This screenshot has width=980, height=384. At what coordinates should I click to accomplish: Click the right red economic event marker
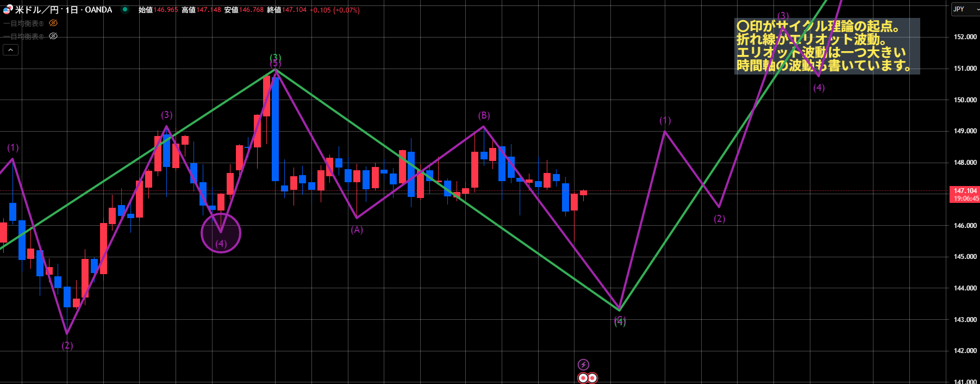click(x=592, y=377)
